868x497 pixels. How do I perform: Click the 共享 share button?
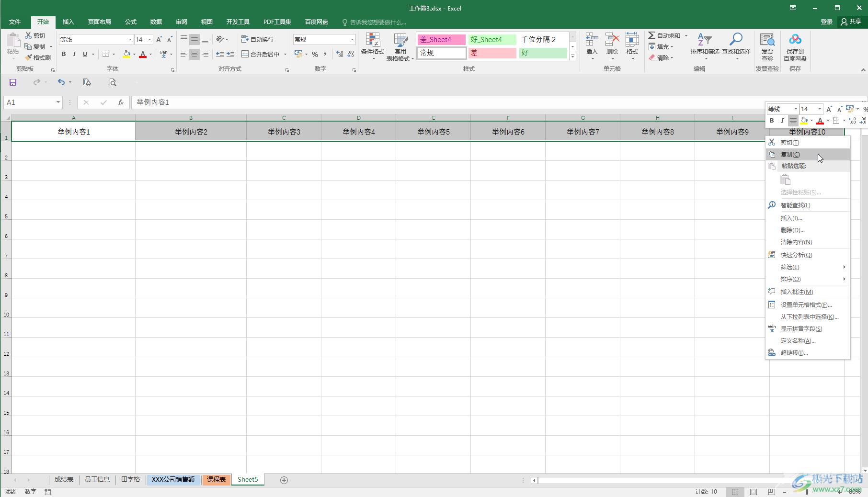[x=851, y=22]
